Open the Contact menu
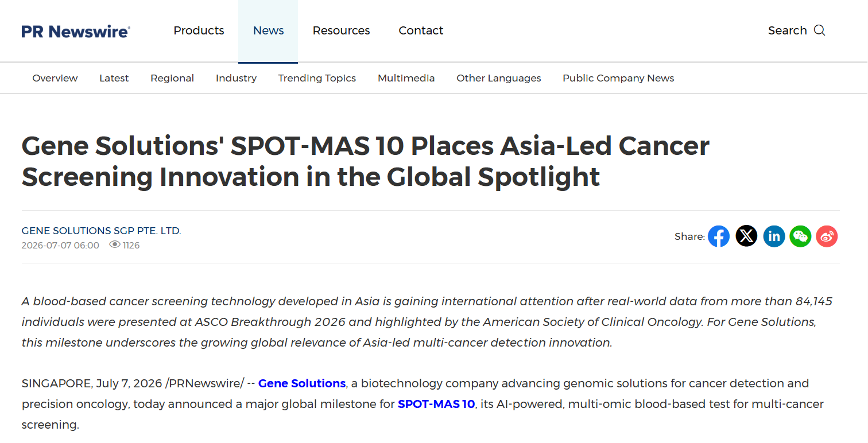 click(x=421, y=30)
